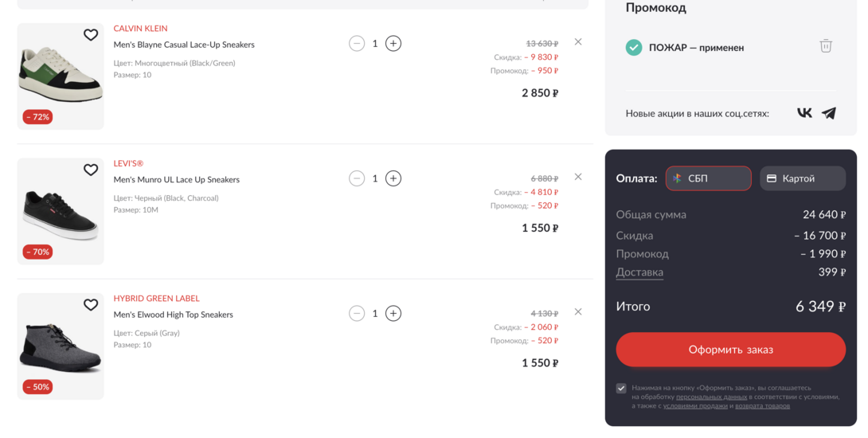The image size is (868, 438).
Task: Increase Calvin Klein sneakers quantity
Action: (x=393, y=43)
